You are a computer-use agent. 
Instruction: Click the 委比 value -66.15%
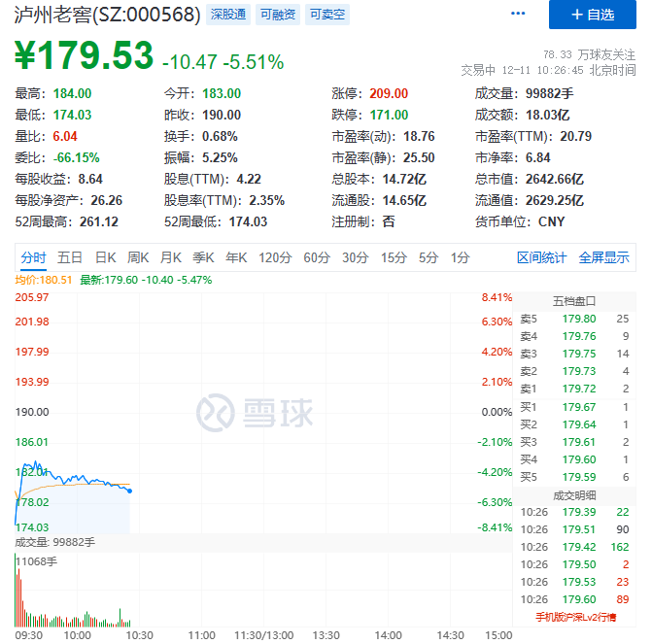point(76,157)
